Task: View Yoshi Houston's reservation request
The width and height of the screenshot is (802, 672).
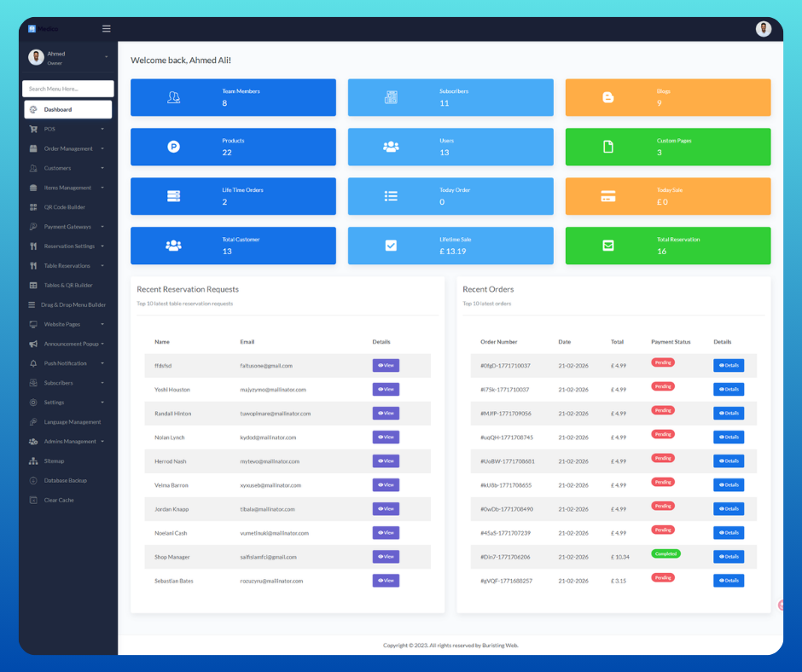Action: click(x=386, y=390)
